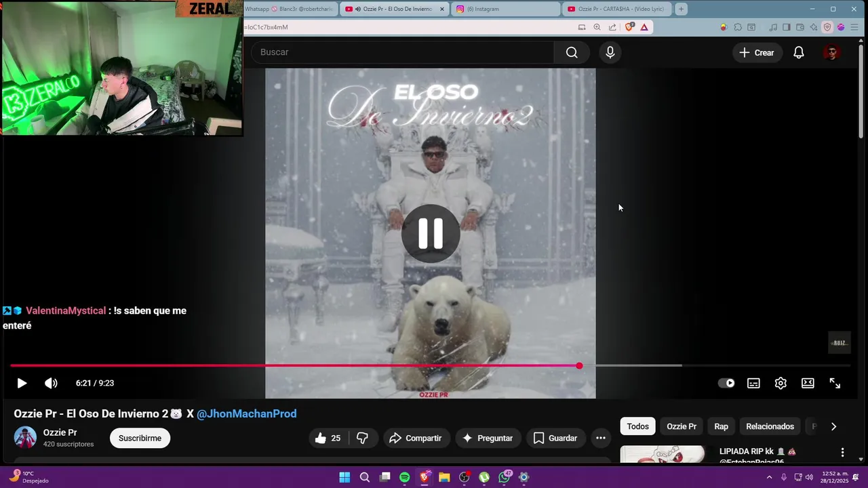The height and width of the screenshot is (488, 868).
Task: Open Brave Rewards triangle icon
Action: click(x=644, y=27)
